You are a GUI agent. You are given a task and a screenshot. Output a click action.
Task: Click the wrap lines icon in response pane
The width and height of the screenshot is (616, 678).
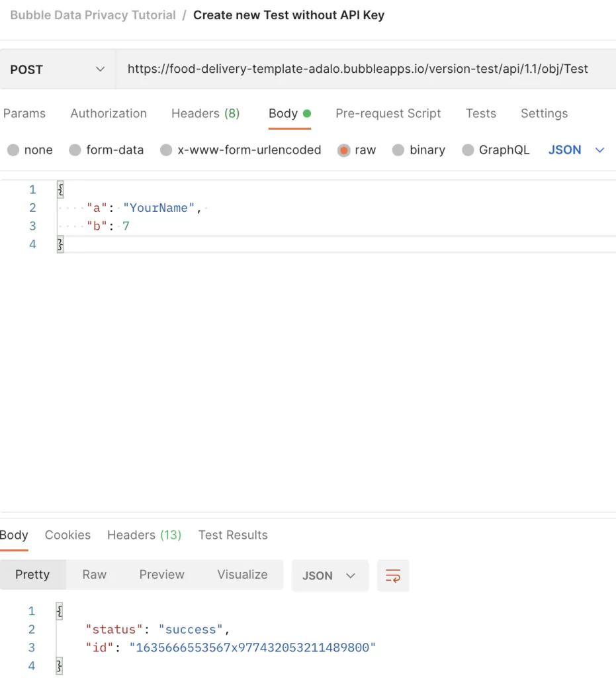click(x=393, y=575)
